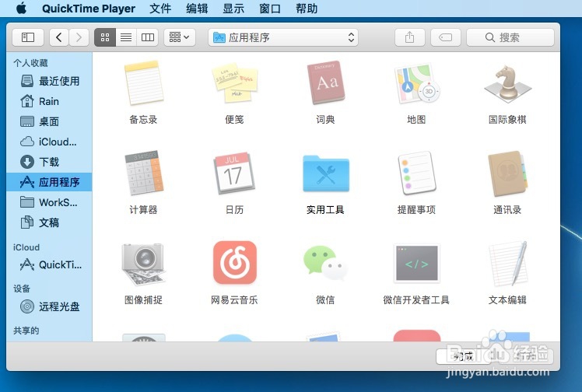Viewport: 582px width, 392px height.
Task: Go back with the left arrow
Action: tap(59, 37)
